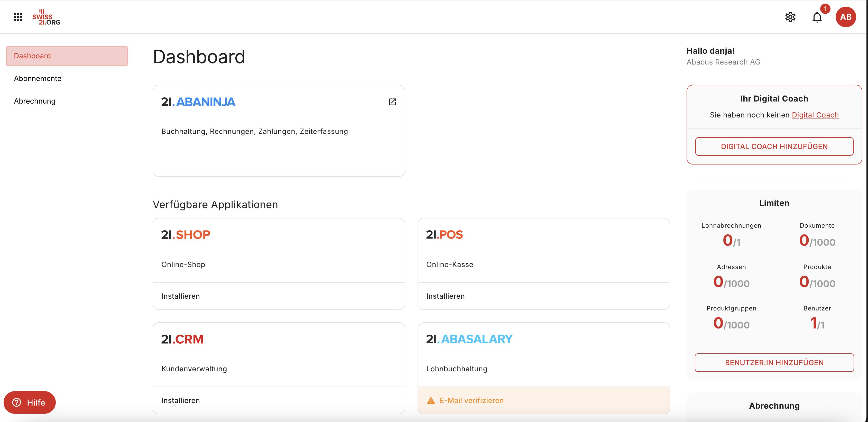Follow the Digital Coach link
Image resolution: width=868 pixels, height=422 pixels.
click(815, 115)
